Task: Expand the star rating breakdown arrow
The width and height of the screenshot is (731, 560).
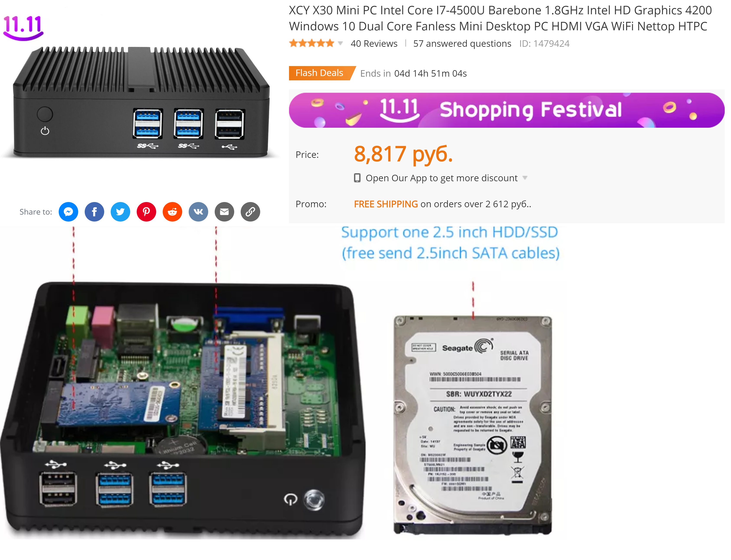Action: pos(340,43)
